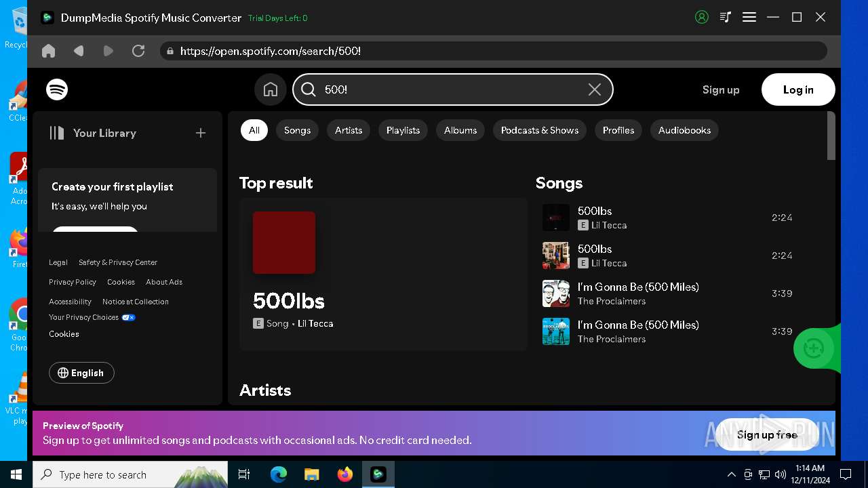The width and height of the screenshot is (868, 488).
Task: Click the Spotify logo
Action: point(57,89)
